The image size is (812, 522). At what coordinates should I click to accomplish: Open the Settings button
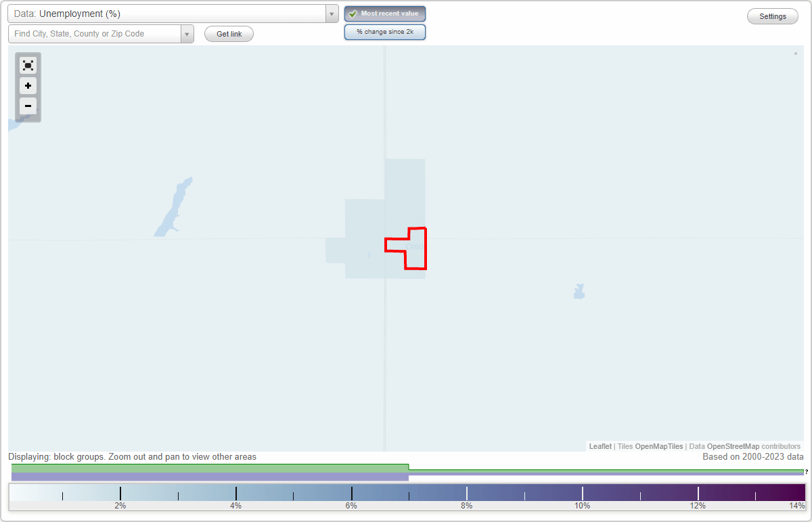coord(773,16)
